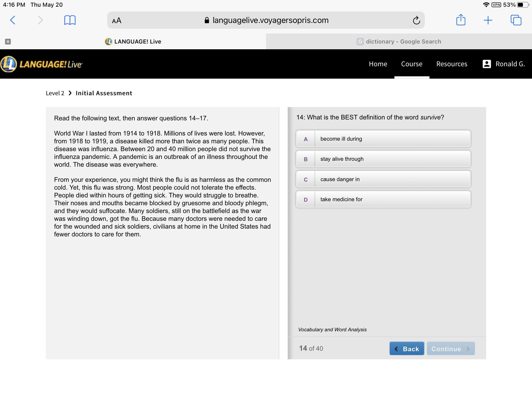Click the user profile avatar icon

coord(487,64)
